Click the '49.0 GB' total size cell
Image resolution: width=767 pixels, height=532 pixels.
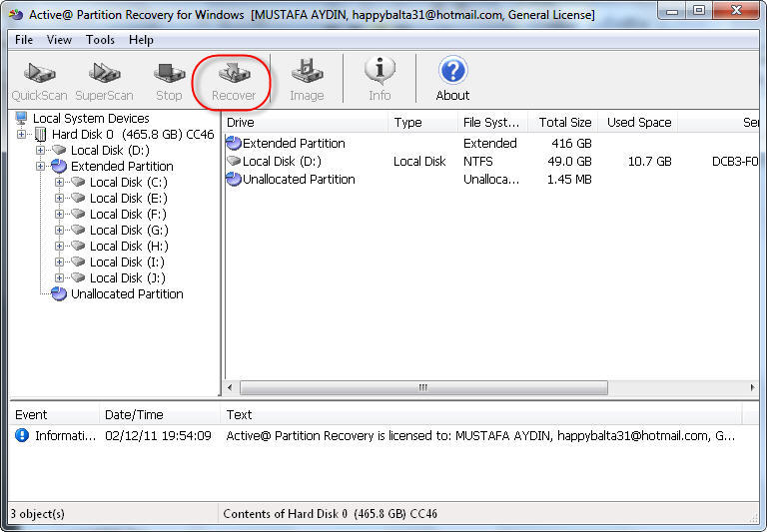tap(569, 162)
